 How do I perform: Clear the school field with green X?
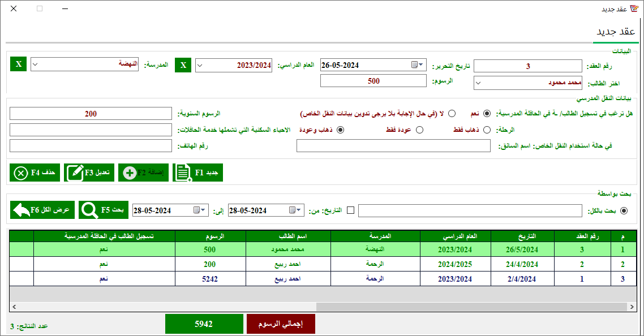(x=19, y=64)
